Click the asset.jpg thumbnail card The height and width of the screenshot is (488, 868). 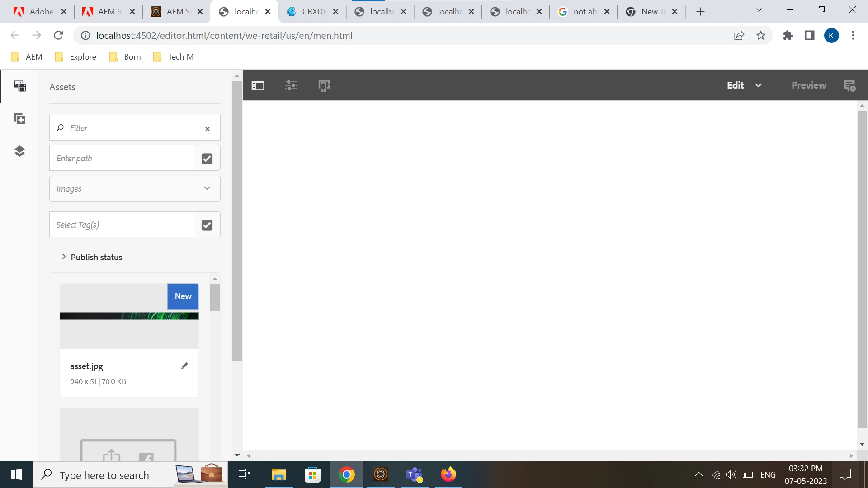click(x=129, y=316)
